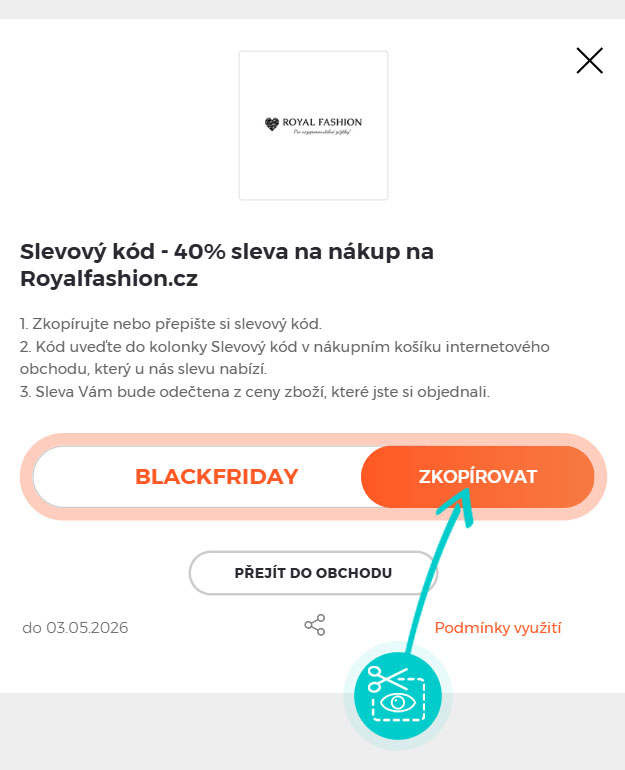The width and height of the screenshot is (625, 770).
Task: Click the expiry date do 03.05.2026
Action: tap(75, 628)
